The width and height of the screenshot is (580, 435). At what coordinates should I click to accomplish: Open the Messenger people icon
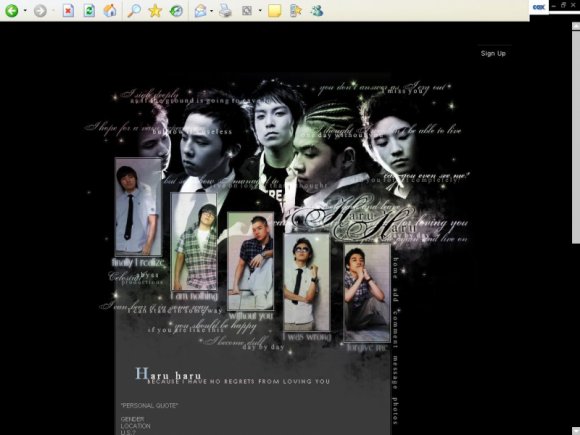(317, 10)
